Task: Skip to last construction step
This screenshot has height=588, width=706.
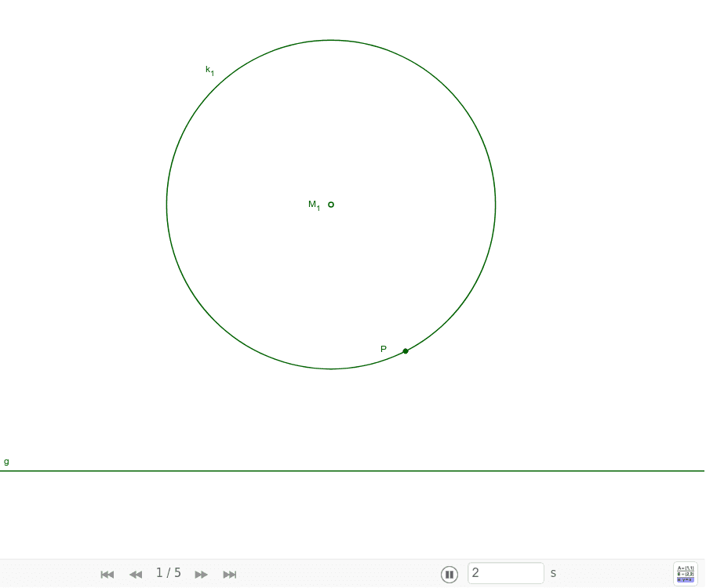Action: [230, 574]
